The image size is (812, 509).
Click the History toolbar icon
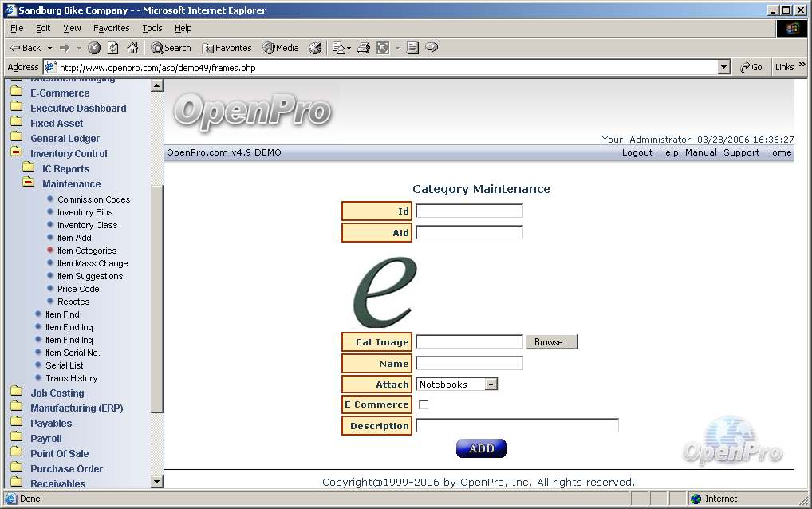pyautogui.click(x=315, y=48)
